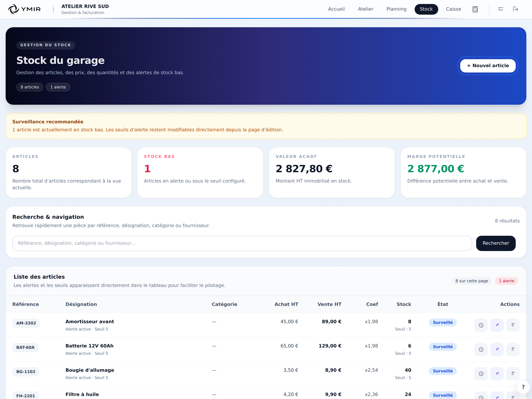Switch to the Planning section
Image resolution: width=532 pixels, height=399 pixels.
(396, 9)
